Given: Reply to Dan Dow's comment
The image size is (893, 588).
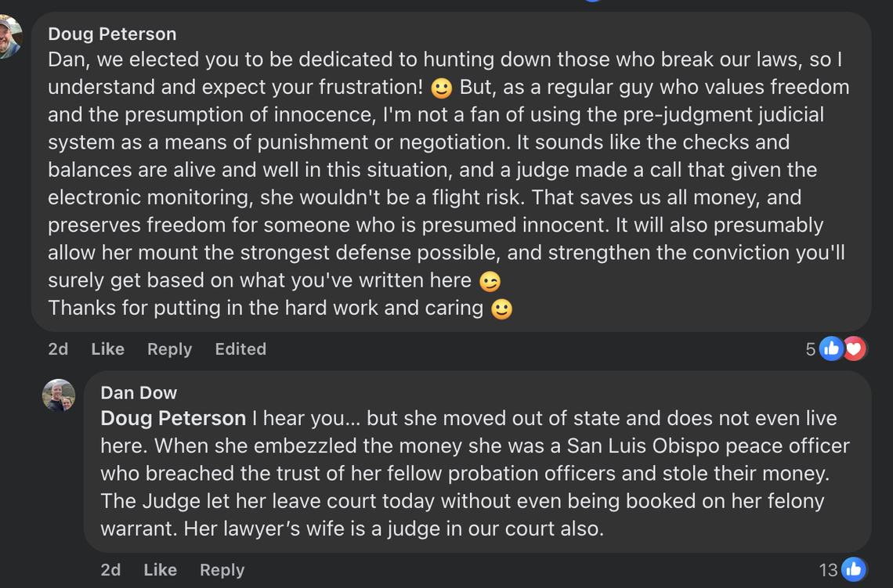Looking at the screenshot, I should pos(222,570).
